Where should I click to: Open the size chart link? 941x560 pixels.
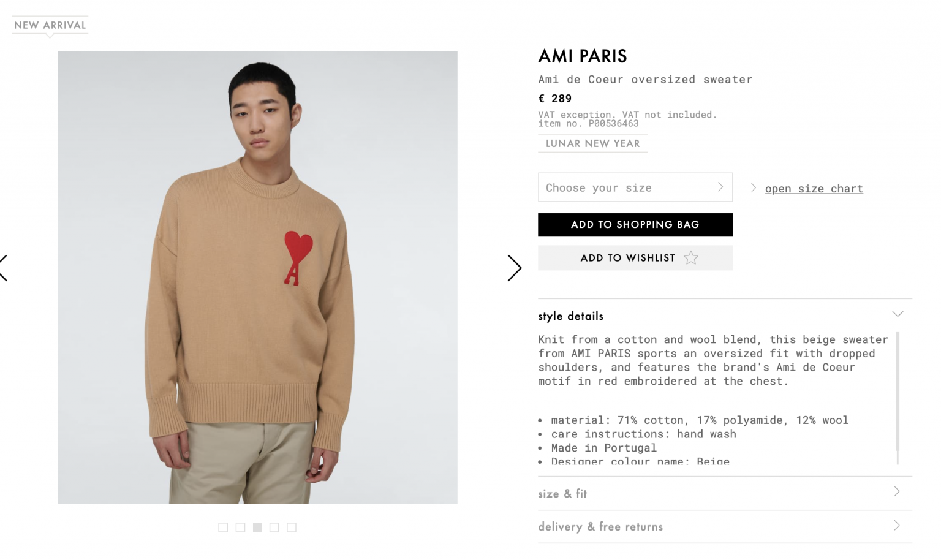pyautogui.click(x=814, y=189)
